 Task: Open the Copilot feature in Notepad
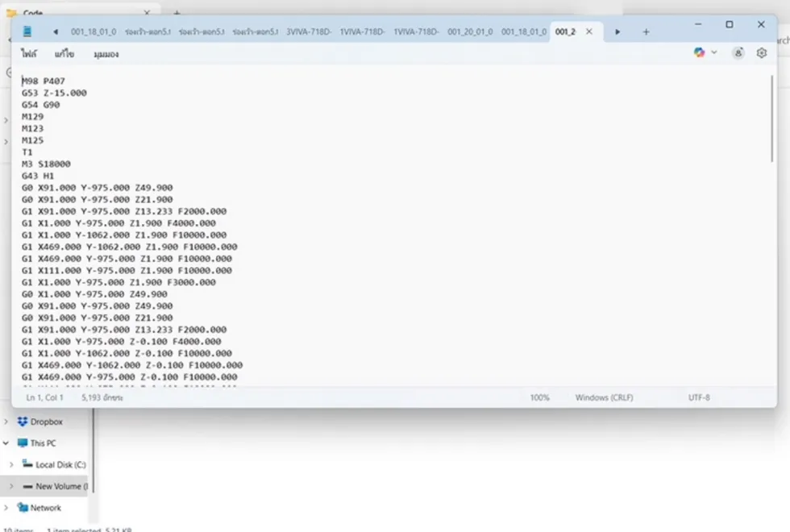tap(699, 52)
